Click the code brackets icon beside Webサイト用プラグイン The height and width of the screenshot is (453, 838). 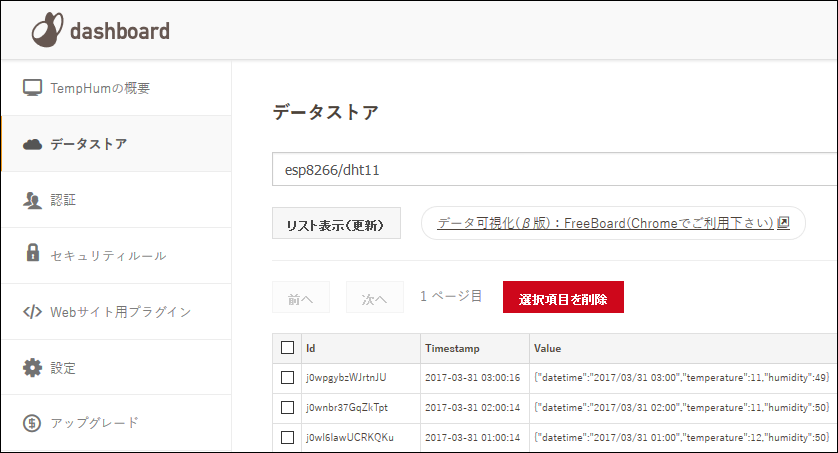[x=32, y=311]
